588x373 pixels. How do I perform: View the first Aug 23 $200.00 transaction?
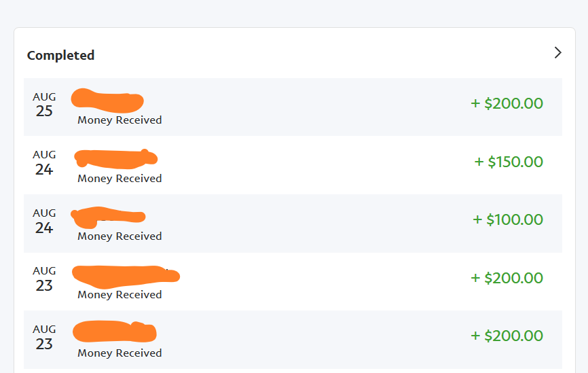pos(293,281)
